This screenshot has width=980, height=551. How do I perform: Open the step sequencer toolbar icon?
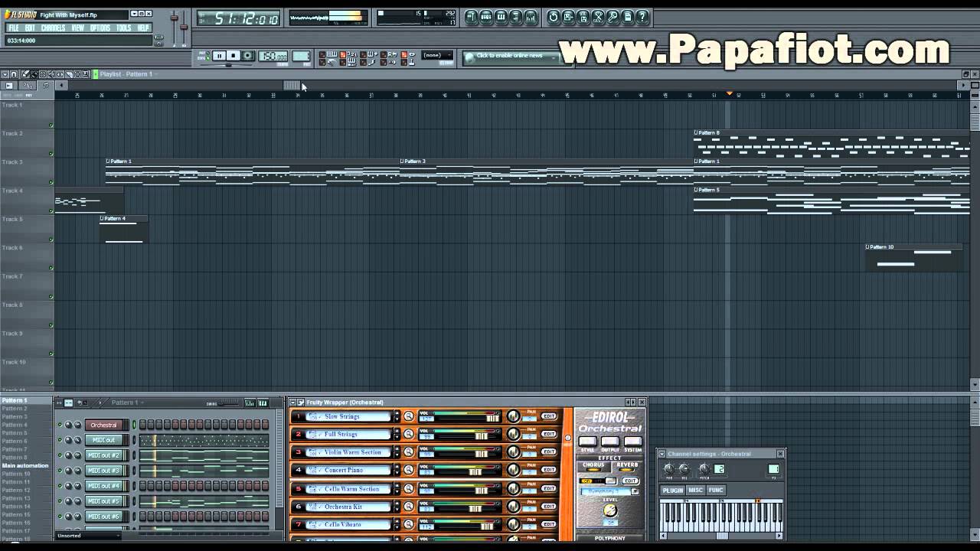tap(486, 16)
